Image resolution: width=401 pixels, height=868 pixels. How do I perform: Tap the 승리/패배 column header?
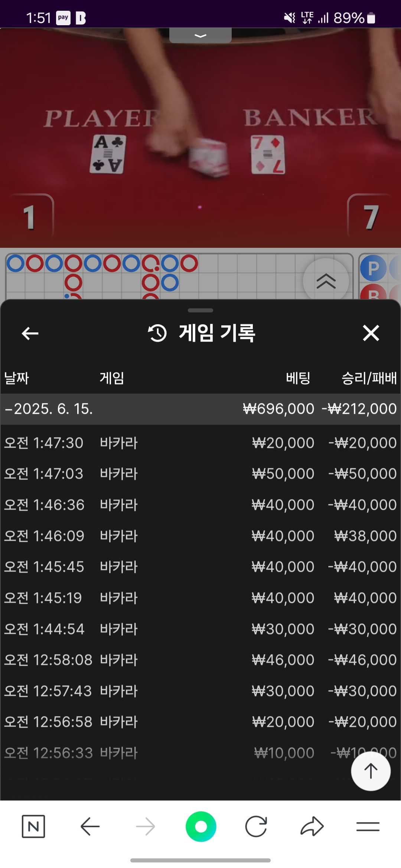coord(369,378)
